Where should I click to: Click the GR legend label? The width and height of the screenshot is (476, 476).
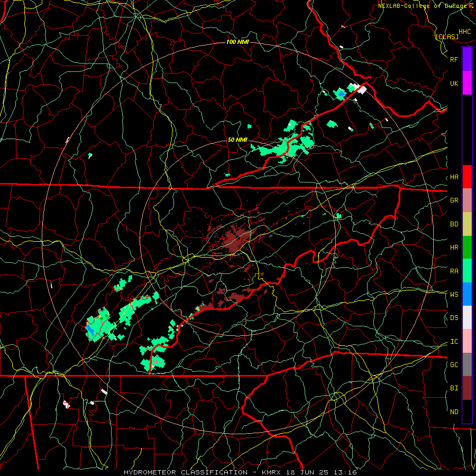coord(454,200)
